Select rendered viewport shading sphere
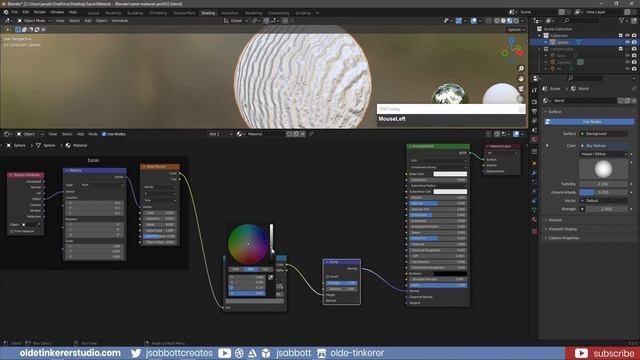This screenshot has height=360, width=640. pyautogui.click(x=516, y=20)
